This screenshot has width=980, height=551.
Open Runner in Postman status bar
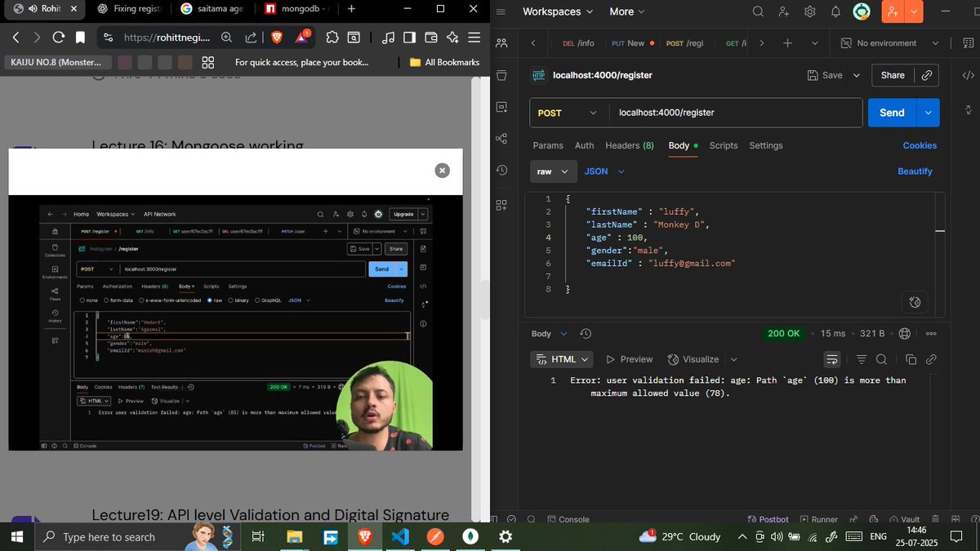(819, 519)
